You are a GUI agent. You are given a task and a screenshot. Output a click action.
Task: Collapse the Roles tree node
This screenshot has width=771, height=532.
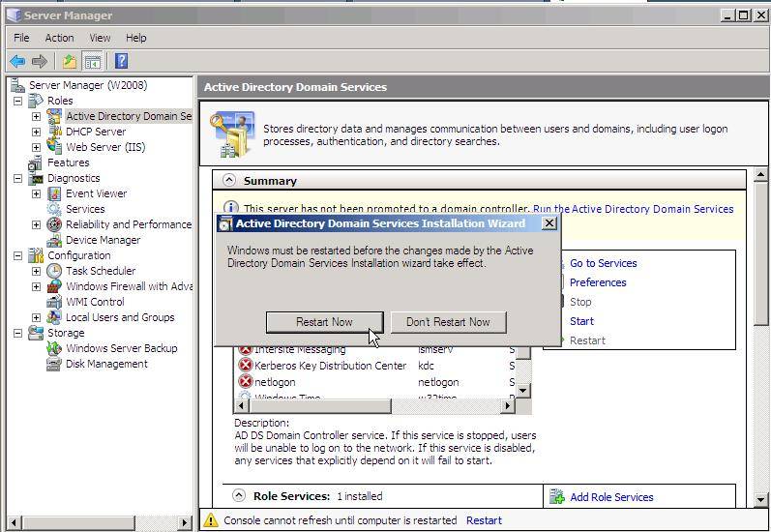click(x=17, y=101)
